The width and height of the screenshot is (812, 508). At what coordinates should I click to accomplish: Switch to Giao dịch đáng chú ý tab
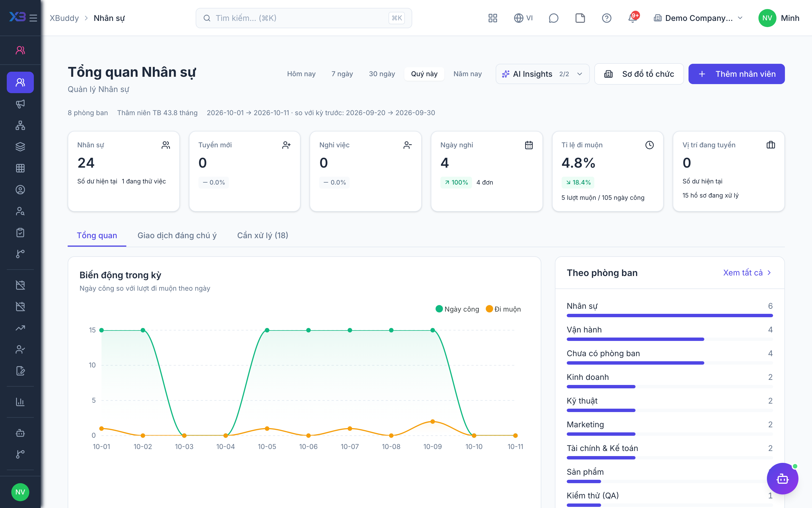click(x=177, y=236)
